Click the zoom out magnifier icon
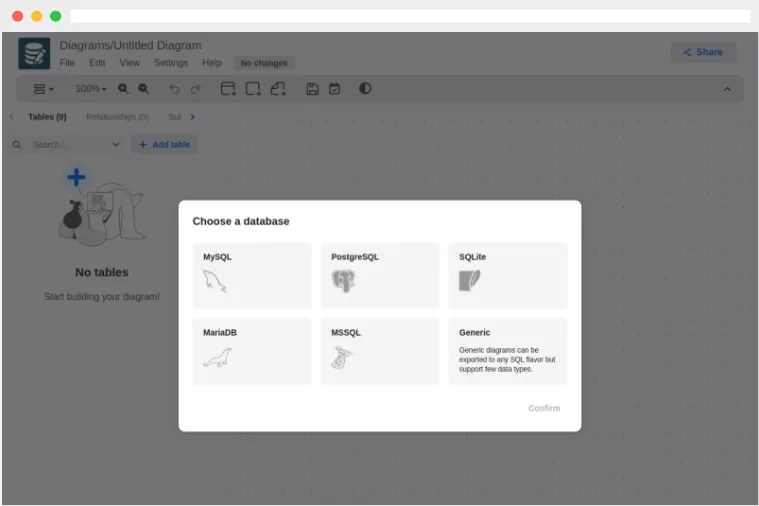The width and height of the screenshot is (759, 506). coord(143,89)
